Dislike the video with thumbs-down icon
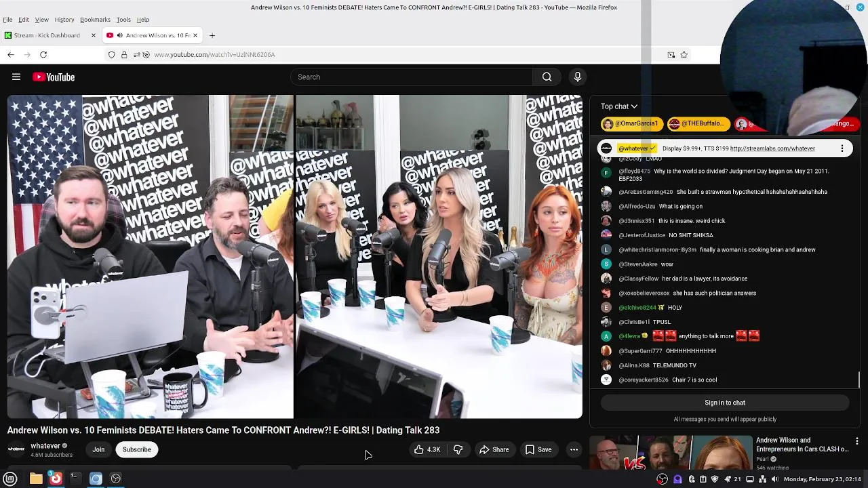The width and height of the screenshot is (868, 488). (458, 449)
